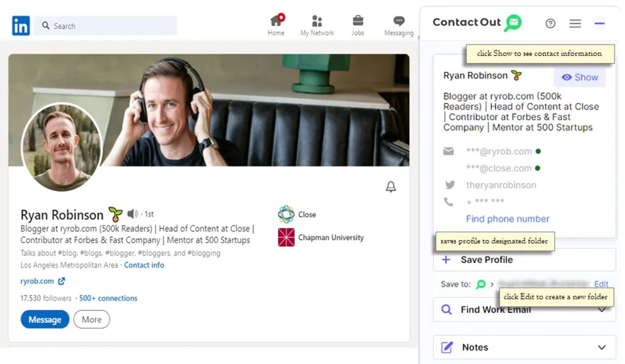Select the ***@ryrob.com email entry
This screenshot has width=625, height=364.
(499, 152)
